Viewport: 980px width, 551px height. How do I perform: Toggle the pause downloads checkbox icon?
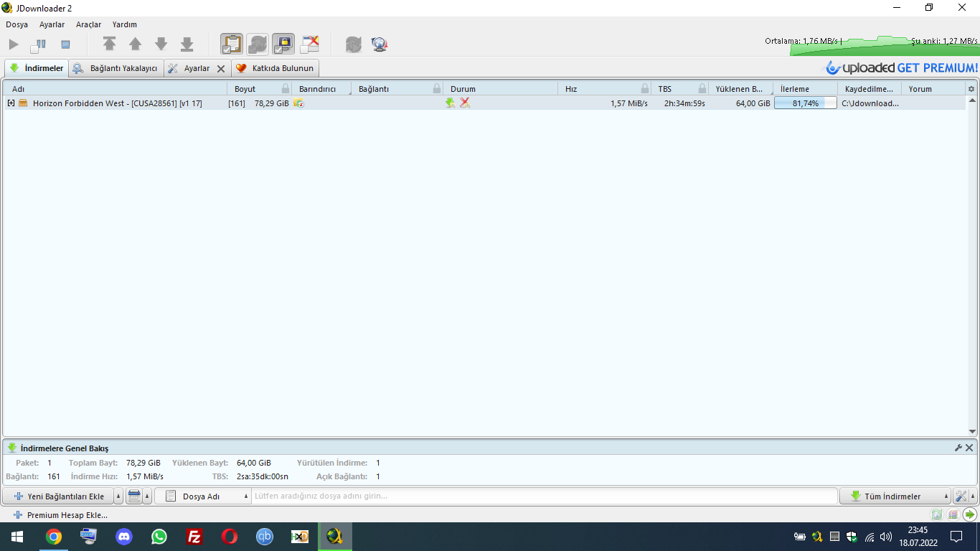[x=38, y=44]
